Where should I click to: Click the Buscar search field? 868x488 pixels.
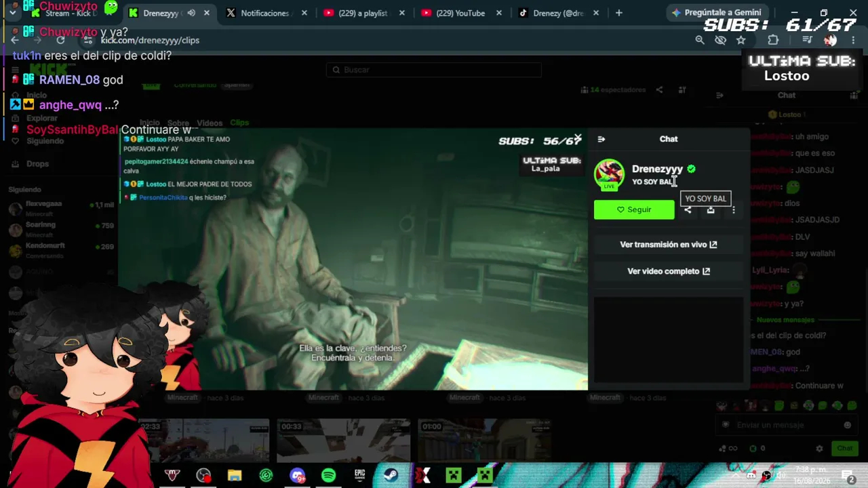434,70
